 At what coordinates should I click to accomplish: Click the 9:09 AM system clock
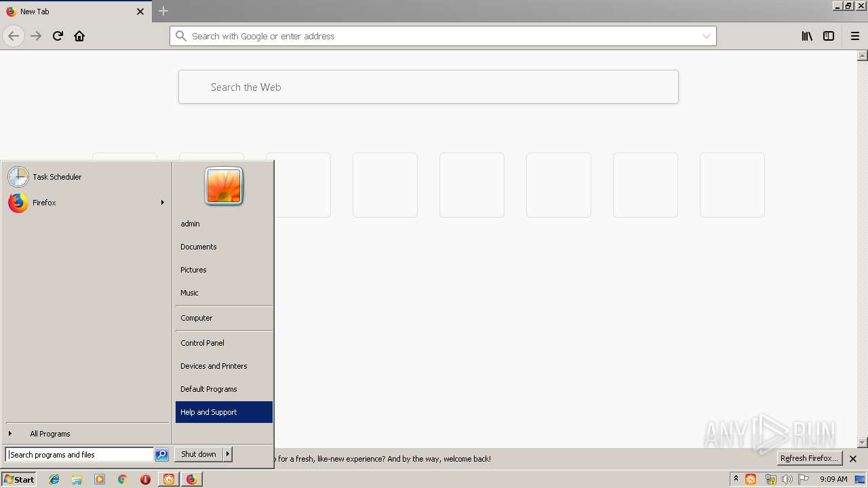coord(833,479)
